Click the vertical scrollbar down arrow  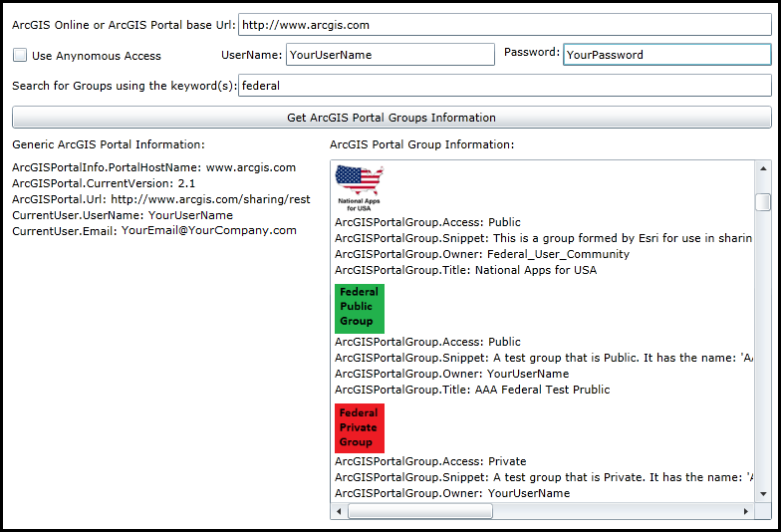[x=763, y=494]
